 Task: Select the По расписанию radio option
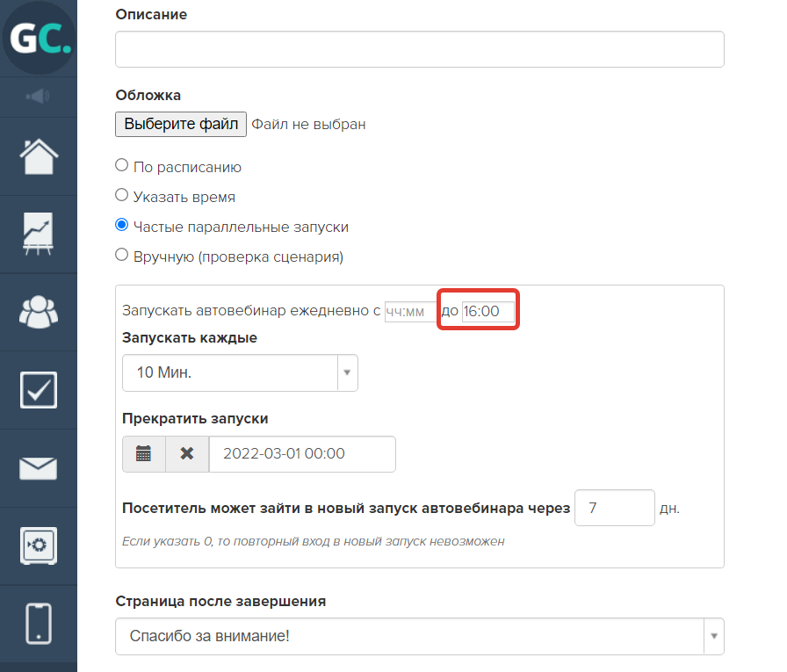(121, 165)
